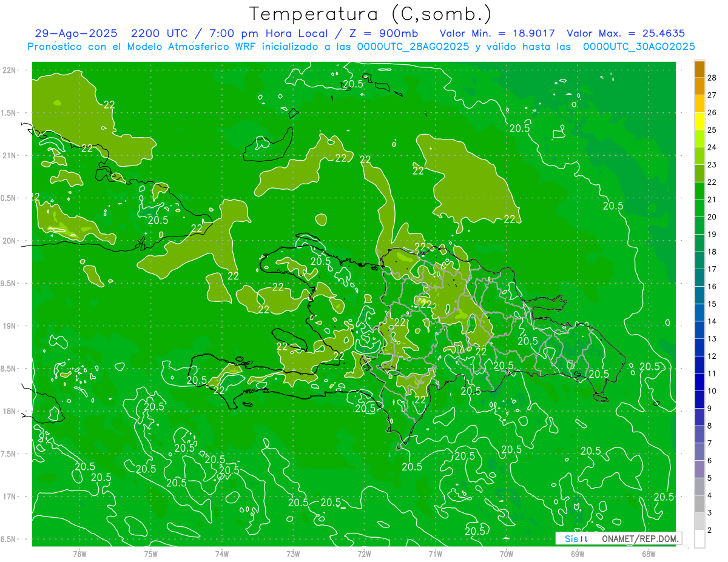The height and width of the screenshot is (562, 728).
Task: Click the legend scale value '3'
Action: (x=710, y=513)
